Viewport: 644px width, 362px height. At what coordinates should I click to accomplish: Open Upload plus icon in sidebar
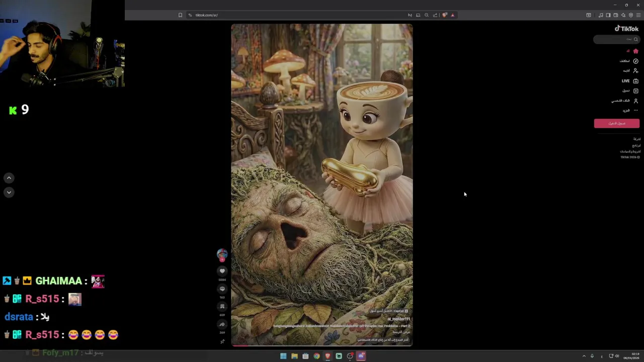pos(635,91)
